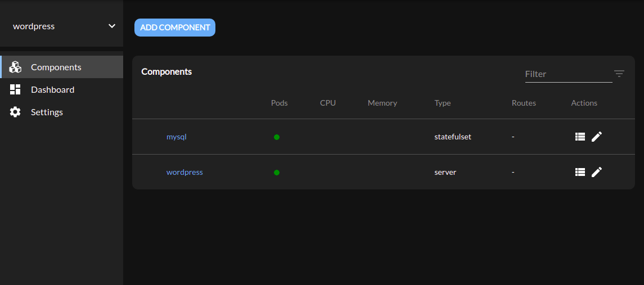This screenshot has height=285, width=644.
Task: Click the edit pencil icon for mysql
Action: pos(597,137)
